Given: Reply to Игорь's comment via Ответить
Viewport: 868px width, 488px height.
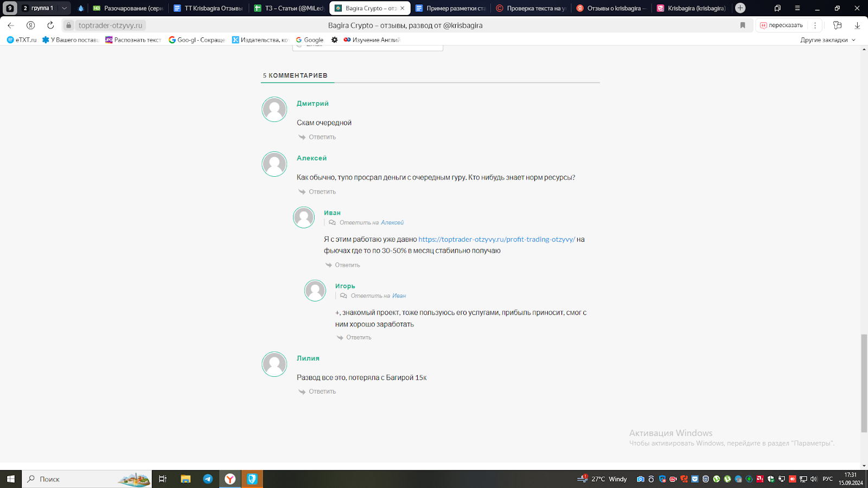Looking at the screenshot, I should [354, 337].
